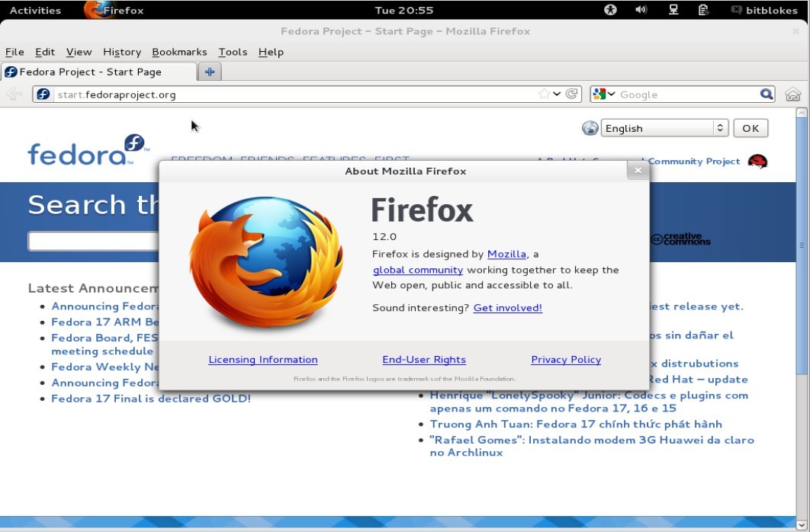Click the fedora logo

coord(88,149)
